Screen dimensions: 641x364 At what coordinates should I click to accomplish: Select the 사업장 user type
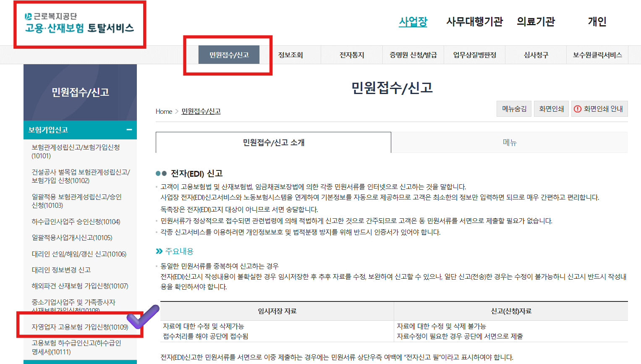(x=413, y=22)
